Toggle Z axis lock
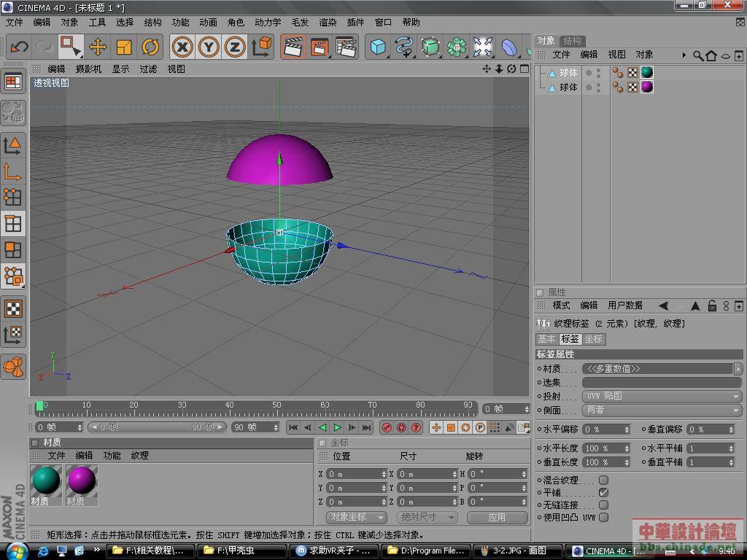The width and height of the screenshot is (747, 560). (x=235, y=47)
